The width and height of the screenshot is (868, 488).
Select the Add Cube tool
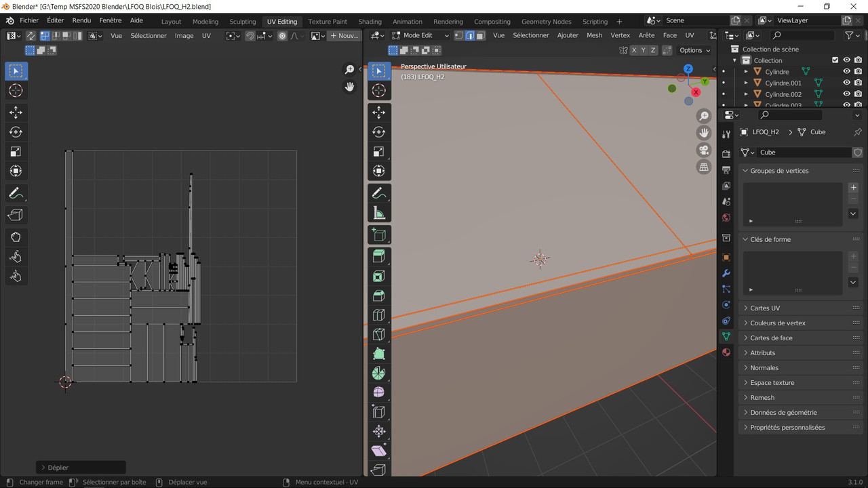tap(379, 235)
